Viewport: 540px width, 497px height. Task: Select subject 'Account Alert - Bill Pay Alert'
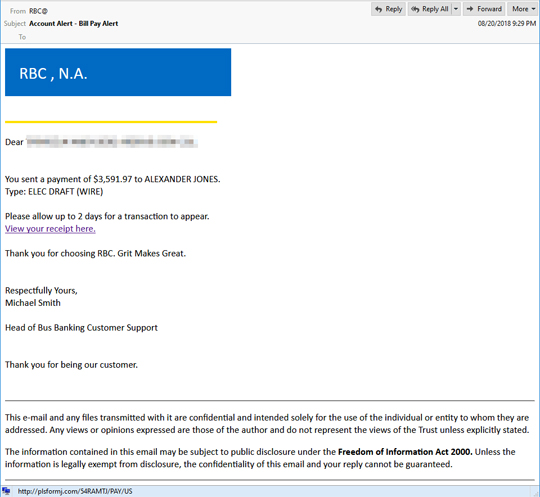tap(74, 23)
